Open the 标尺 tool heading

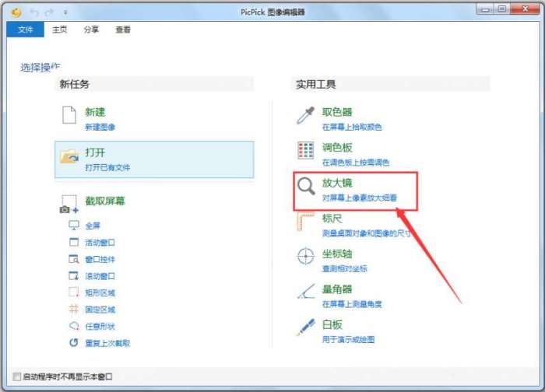332,218
